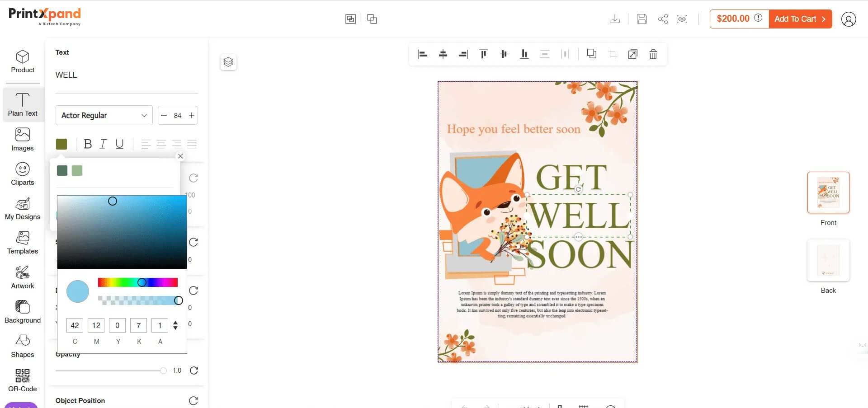The height and width of the screenshot is (408, 868).
Task: Open the Background tab
Action: coord(23,312)
